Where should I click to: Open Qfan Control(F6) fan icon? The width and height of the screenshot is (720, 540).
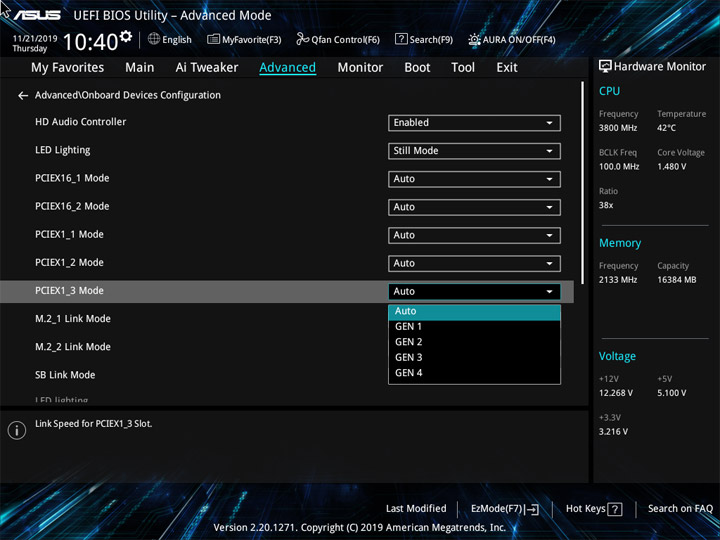[302, 39]
